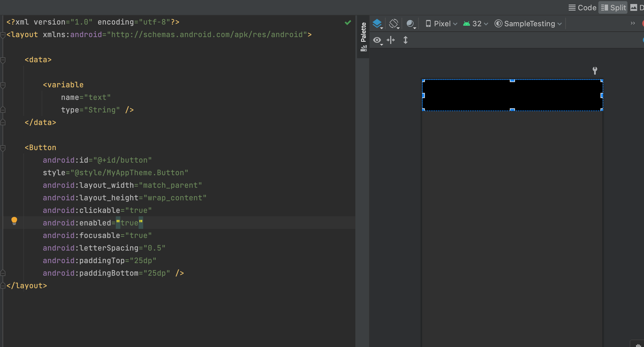The image size is (644, 347).
Task: Open the API 32 version dropdown
Action: [x=475, y=24]
